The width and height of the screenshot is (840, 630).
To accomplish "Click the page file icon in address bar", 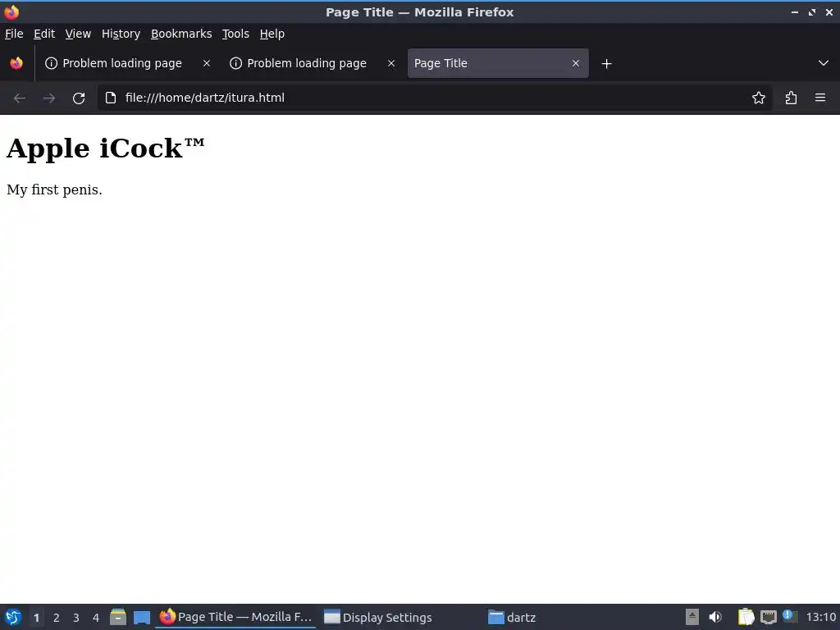I will point(111,98).
